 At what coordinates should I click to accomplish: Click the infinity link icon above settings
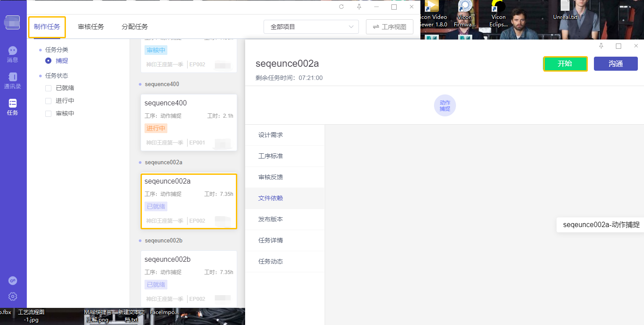click(x=13, y=281)
